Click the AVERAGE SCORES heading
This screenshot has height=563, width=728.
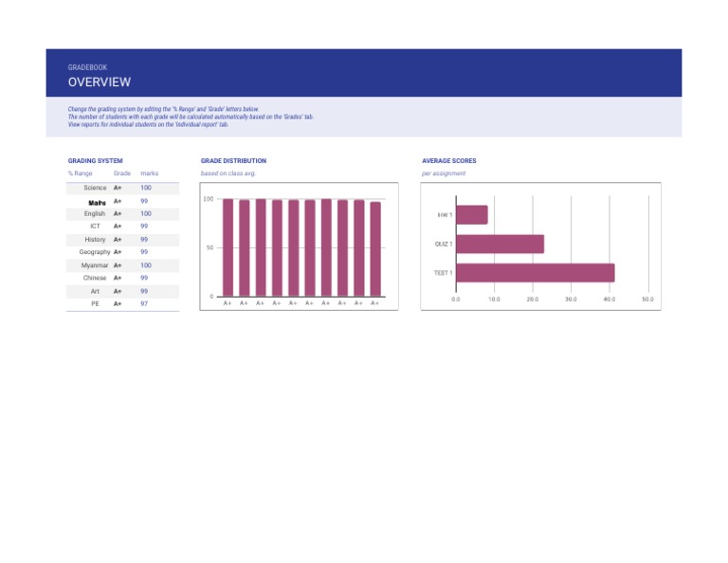pyautogui.click(x=449, y=160)
